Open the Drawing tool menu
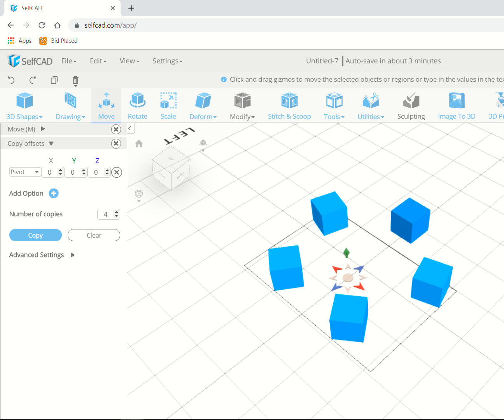The height and width of the screenshot is (420, 504). pyautogui.click(x=70, y=106)
